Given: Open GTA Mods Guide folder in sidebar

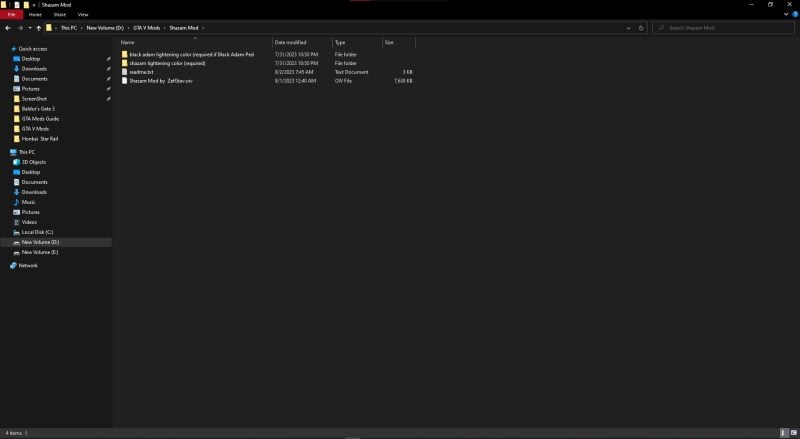Looking at the screenshot, I should point(40,118).
